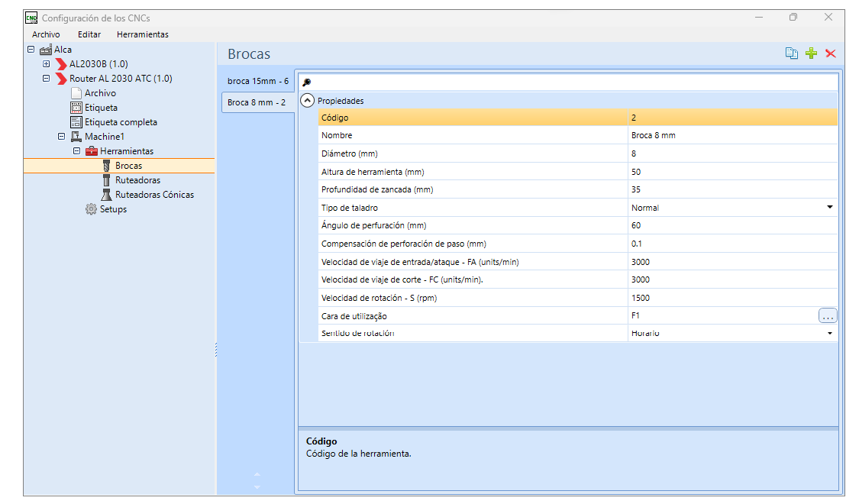
Task: Open the Sentido de rotación dropdown
Action: click(x=829, y=333)
